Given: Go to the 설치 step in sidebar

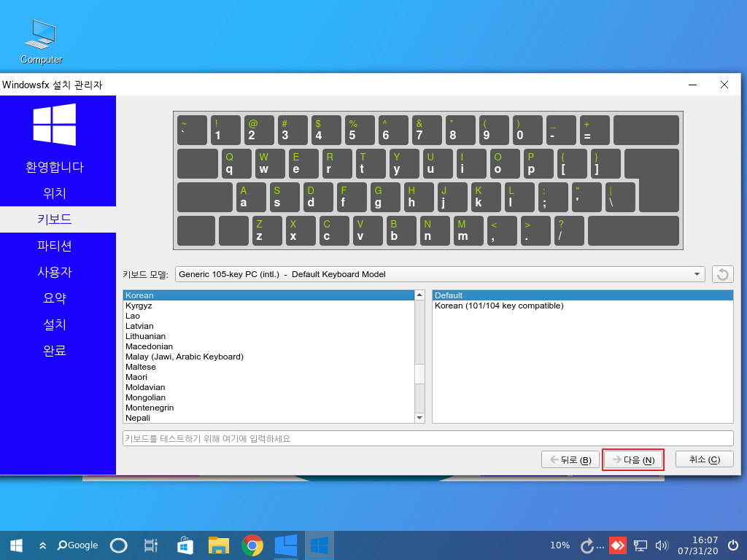Looking at the screenshot, I should click(x=55, y=324).
